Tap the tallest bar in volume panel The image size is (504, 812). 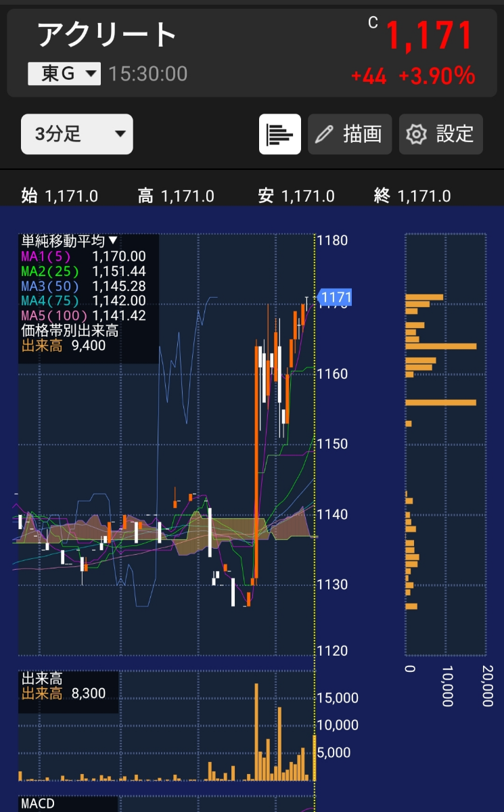(256, 732)
